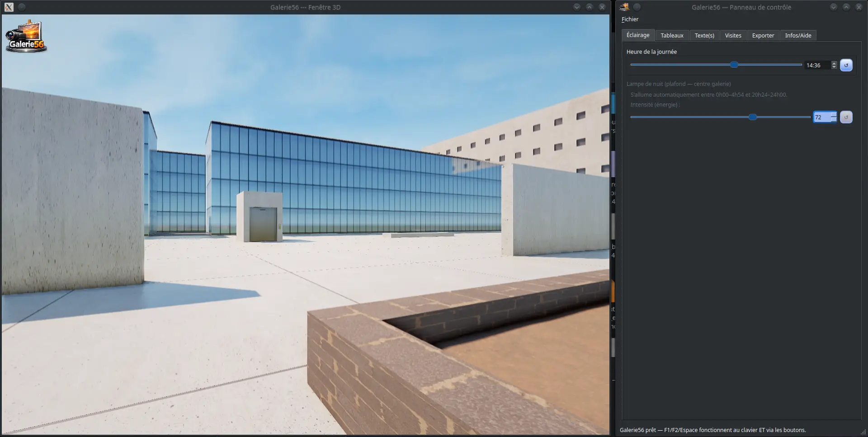This screenshot has width=868, height=437.
Task: Click the X11 icon of the 3D window
Action: (9, 7)
